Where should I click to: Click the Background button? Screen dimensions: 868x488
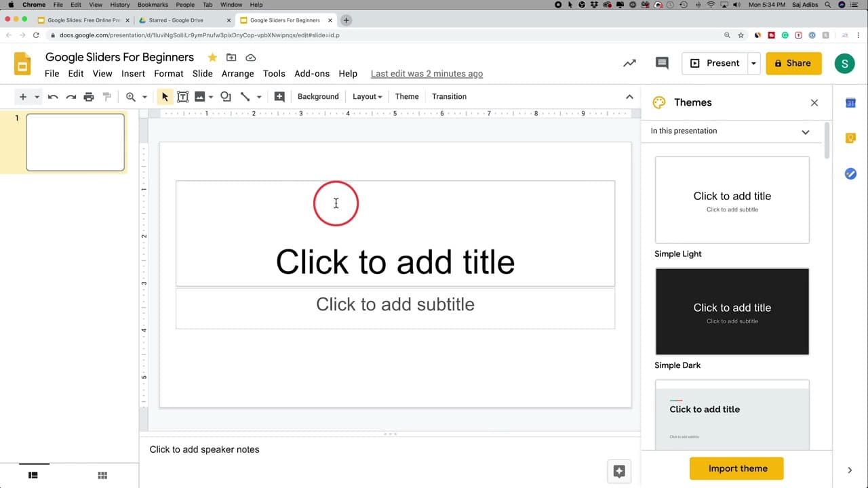[318, 96]
